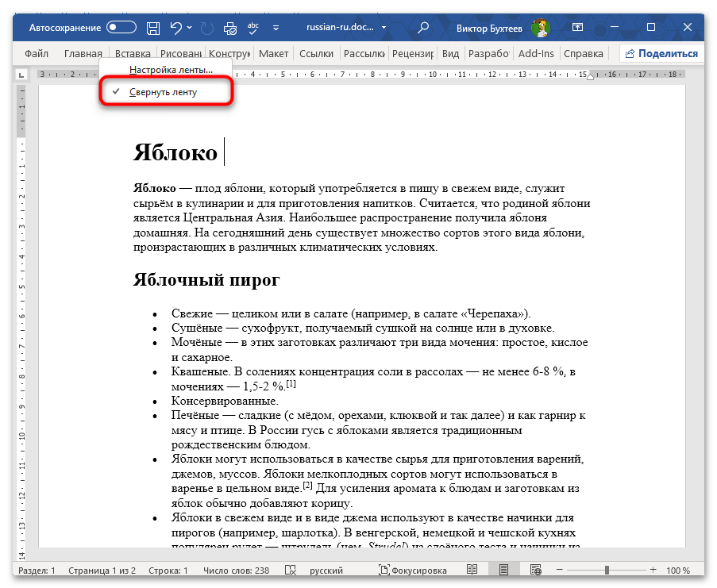Open the Ссылки ribbon tab
This screenshot has height=588, width=717.
317,53
